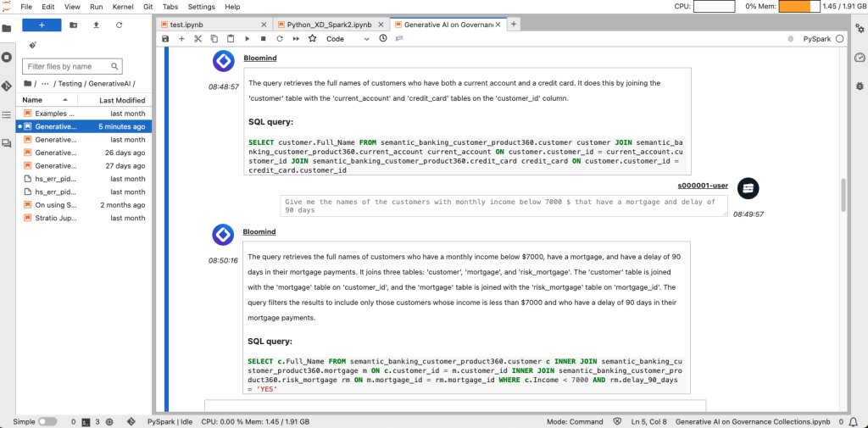Enable debugger using the toolbar bug icon
Screen dimensions: 868x428
point(790,39)
